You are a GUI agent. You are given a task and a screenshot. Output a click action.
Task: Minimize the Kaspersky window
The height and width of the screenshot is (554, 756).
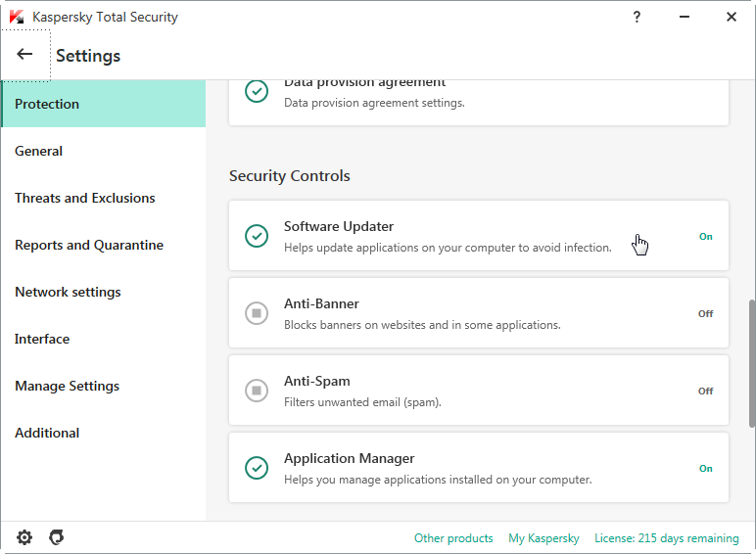tap(685, 17)
